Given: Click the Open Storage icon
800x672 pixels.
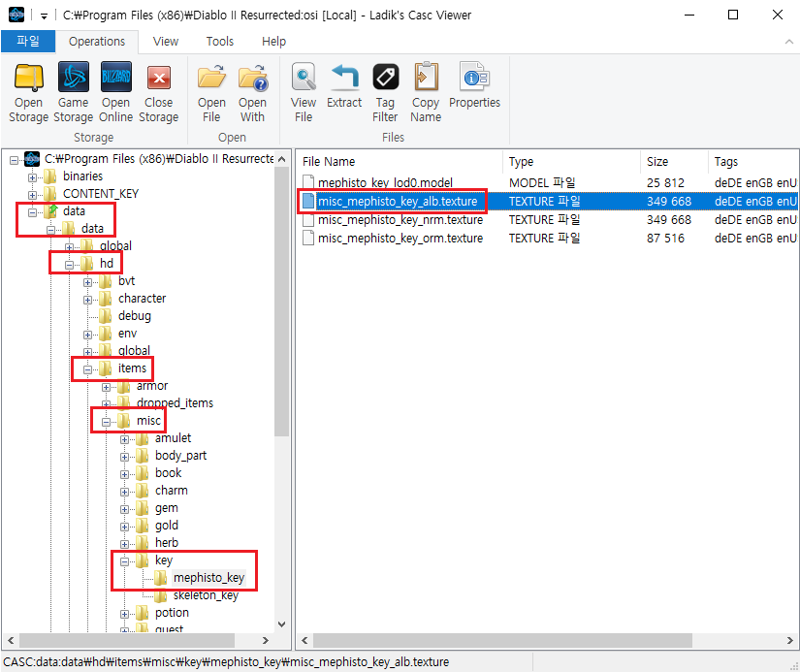Looking at the screenshot, I should (28, 78).
